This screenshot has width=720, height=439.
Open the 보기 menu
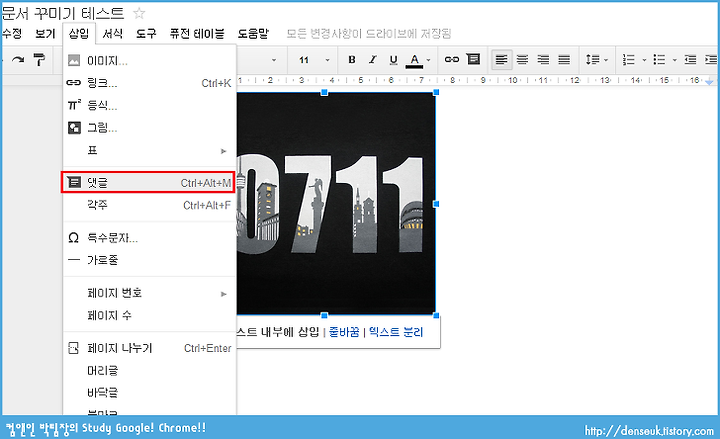[45, 34]
